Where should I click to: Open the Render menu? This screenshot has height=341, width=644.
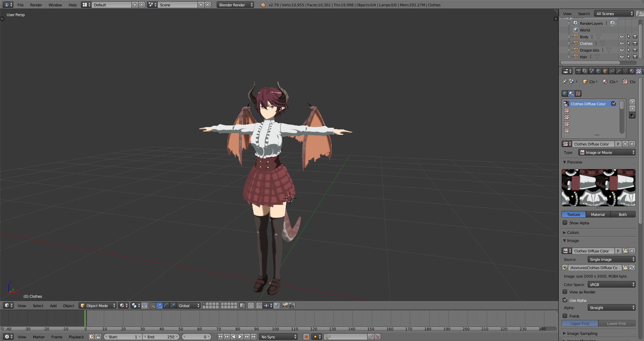(36, 5)
